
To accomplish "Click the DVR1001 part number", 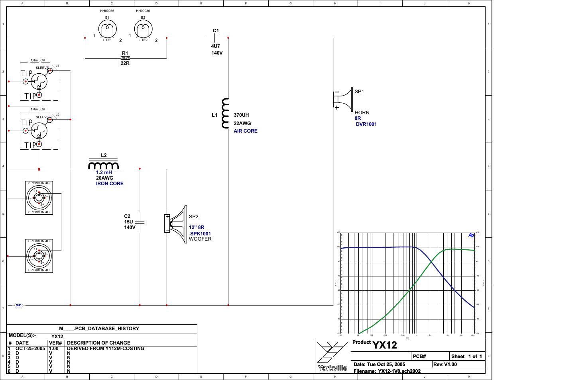I will point(366,124).
